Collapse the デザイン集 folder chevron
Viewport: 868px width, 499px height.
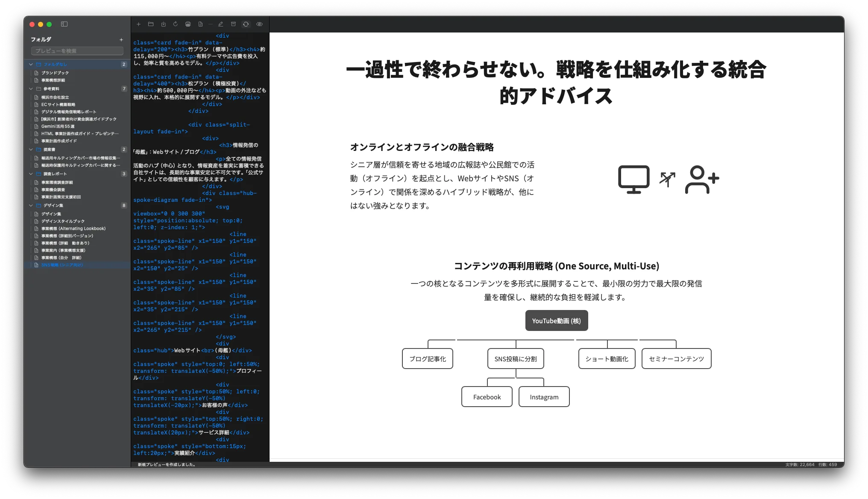(x=31, y=206)
